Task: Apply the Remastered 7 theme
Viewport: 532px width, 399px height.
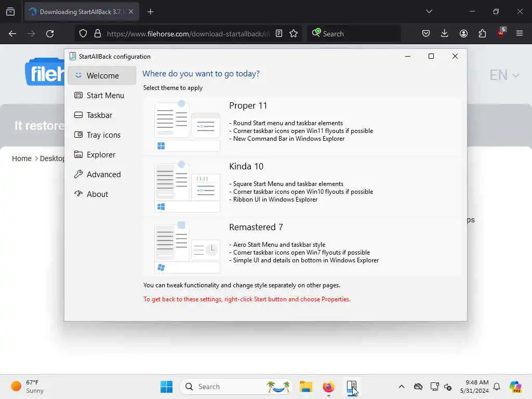Action: [302, 247]
